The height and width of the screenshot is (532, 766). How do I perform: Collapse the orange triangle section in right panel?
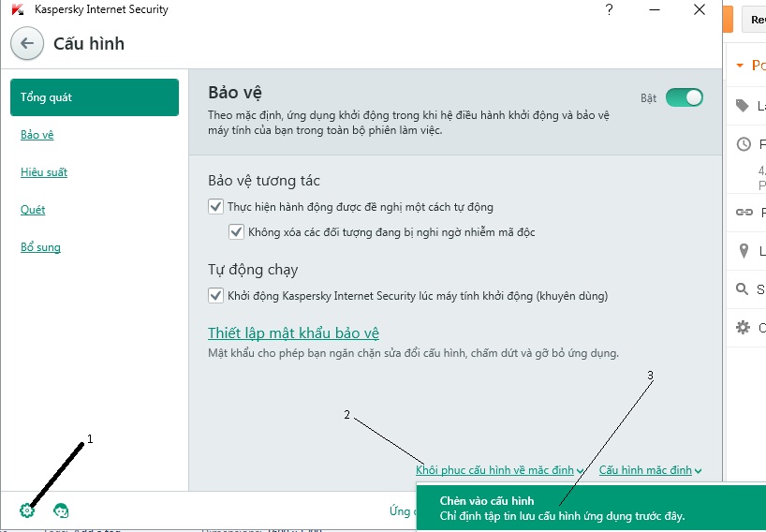740,66
